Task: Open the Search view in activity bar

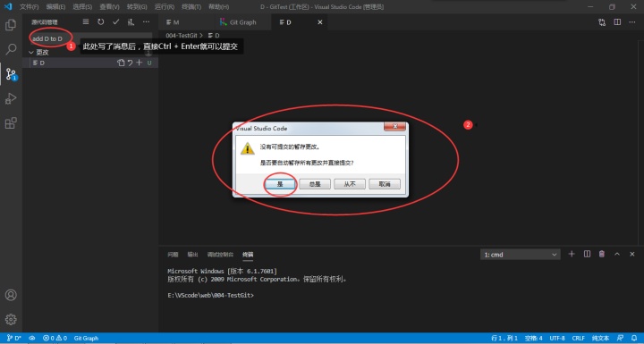Action: point(11,49)
